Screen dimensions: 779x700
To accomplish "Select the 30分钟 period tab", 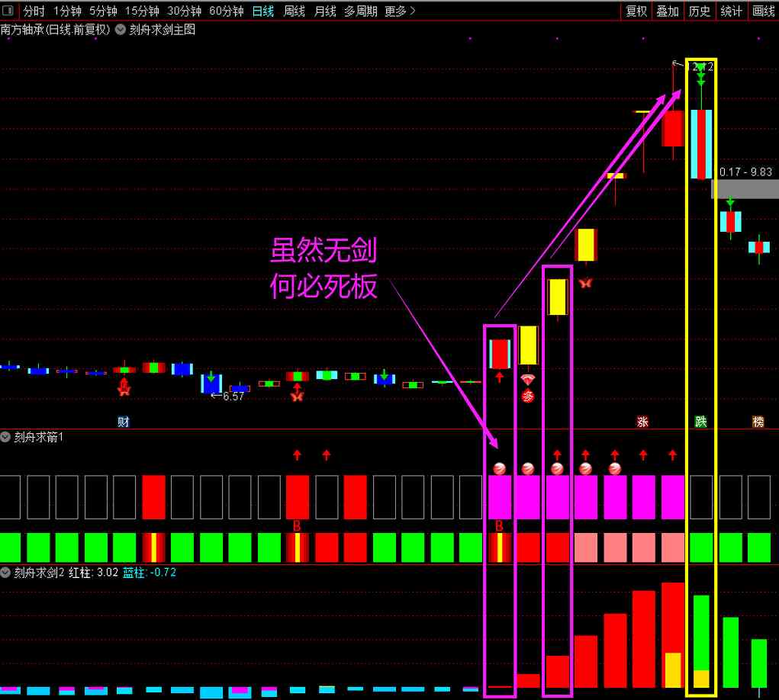I will [x=184, y=11].
